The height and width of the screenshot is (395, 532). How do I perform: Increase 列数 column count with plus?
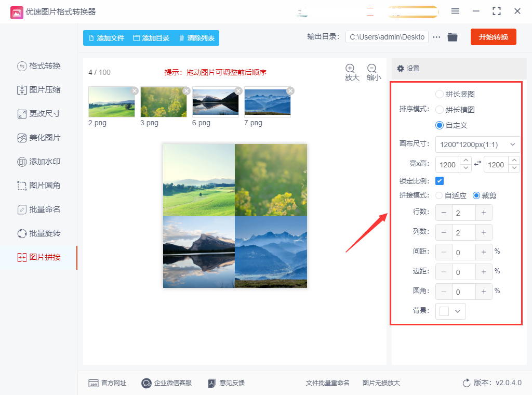tap(484, 232)
